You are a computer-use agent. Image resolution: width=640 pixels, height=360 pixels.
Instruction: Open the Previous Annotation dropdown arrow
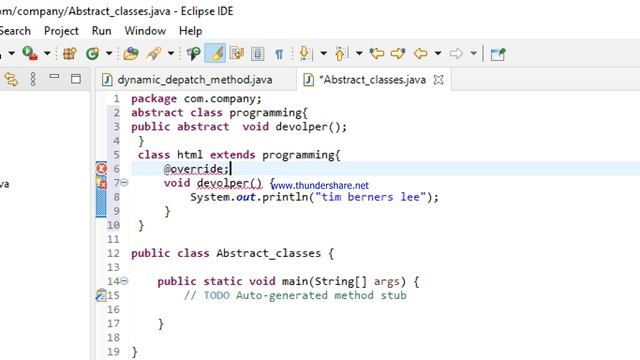[x=359, y=53]
